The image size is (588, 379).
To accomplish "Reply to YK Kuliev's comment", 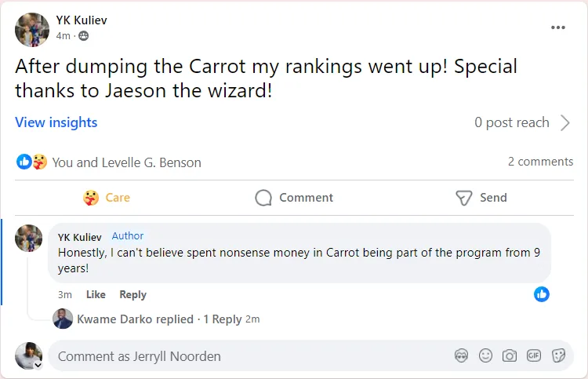I will (x=132, y=294).
